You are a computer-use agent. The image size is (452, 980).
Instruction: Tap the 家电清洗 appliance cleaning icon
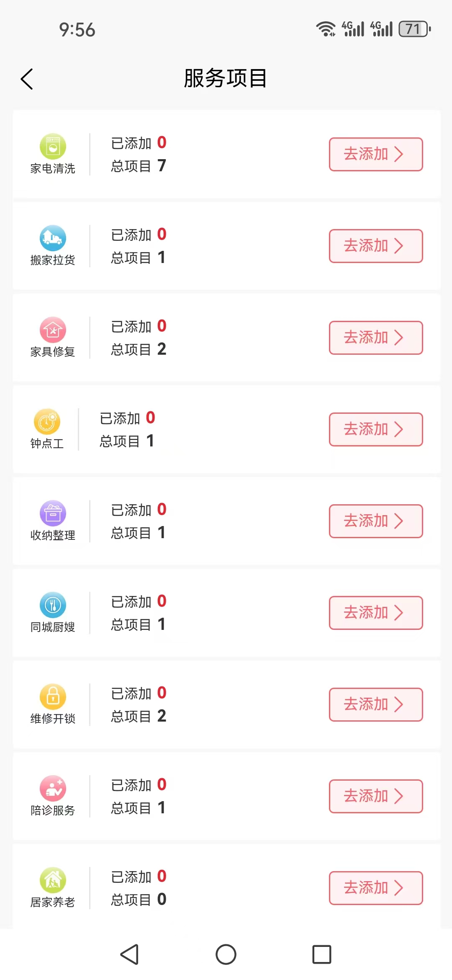tap(53, 147)
